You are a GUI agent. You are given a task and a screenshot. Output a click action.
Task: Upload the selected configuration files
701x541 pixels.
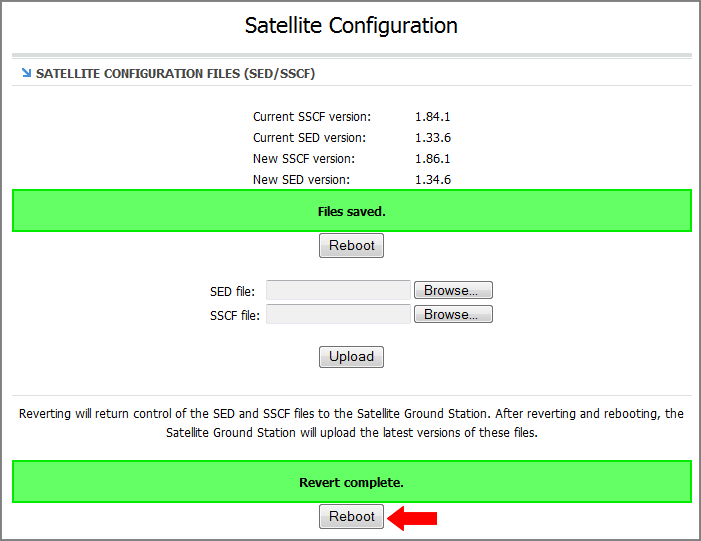351,356
